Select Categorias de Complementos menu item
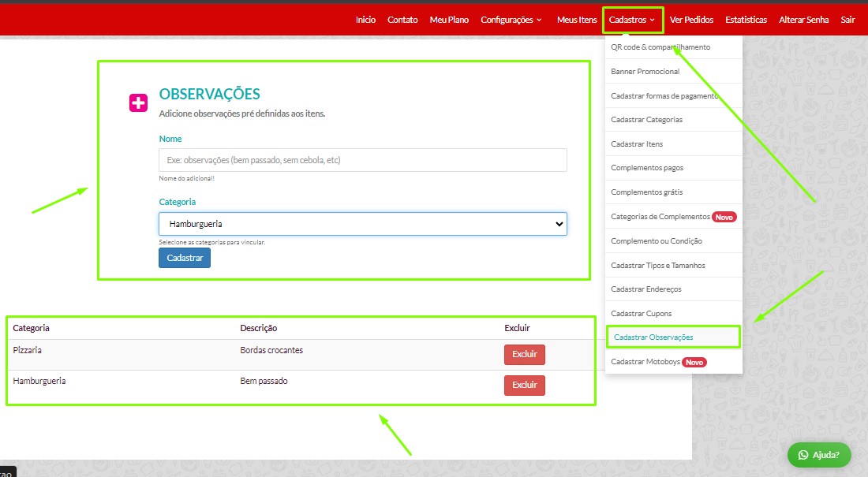Image resolution: width=868 pixels, height=477 pixels. click(x=660, y=217)
